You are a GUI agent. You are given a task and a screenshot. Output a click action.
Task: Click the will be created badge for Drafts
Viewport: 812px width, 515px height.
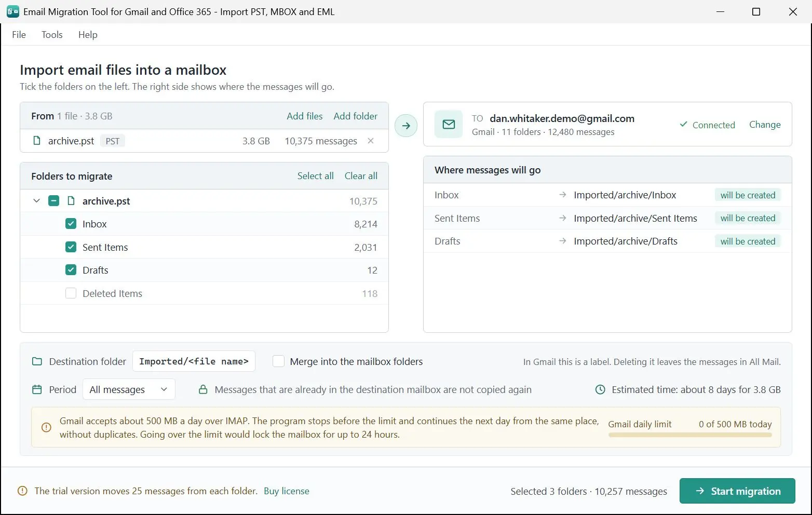(748, 241)
